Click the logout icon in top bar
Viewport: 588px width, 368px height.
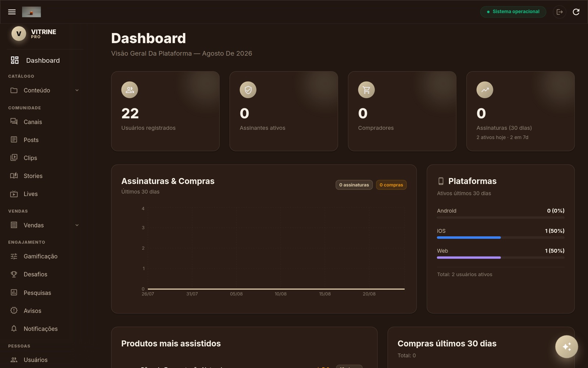[559, 12]
